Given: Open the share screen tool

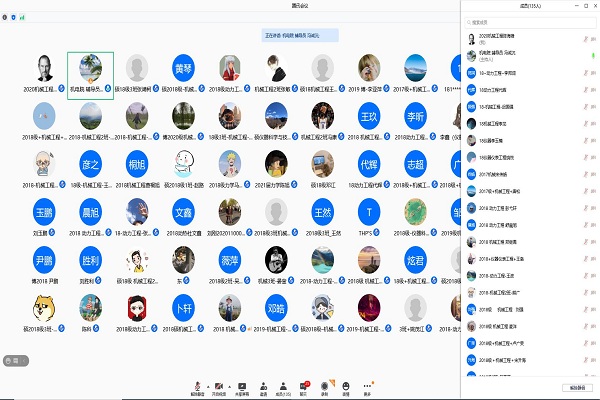Looking at the screenshot, I should click(241, 385).
